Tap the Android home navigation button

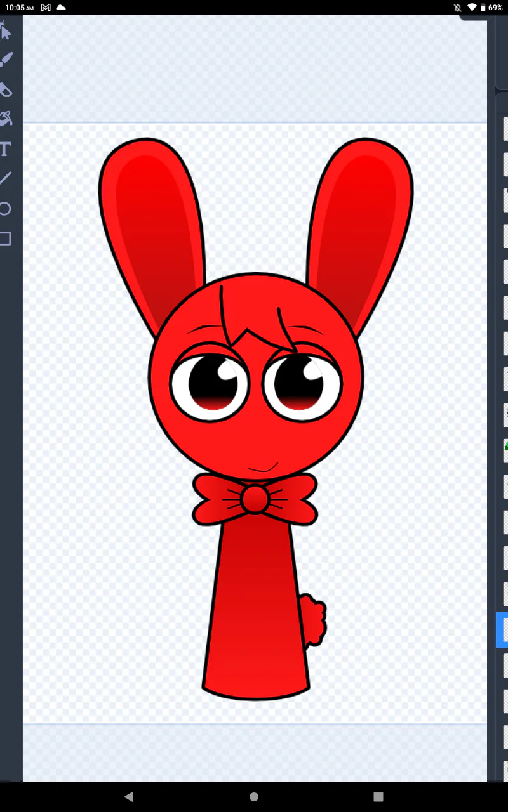tap(254, 796)
